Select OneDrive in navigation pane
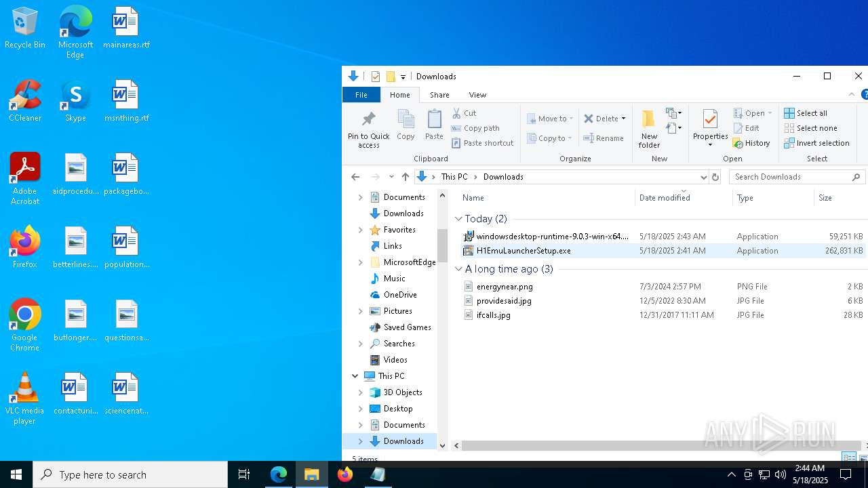The width and height of the screenshot is (868, 488). point(400,295)
